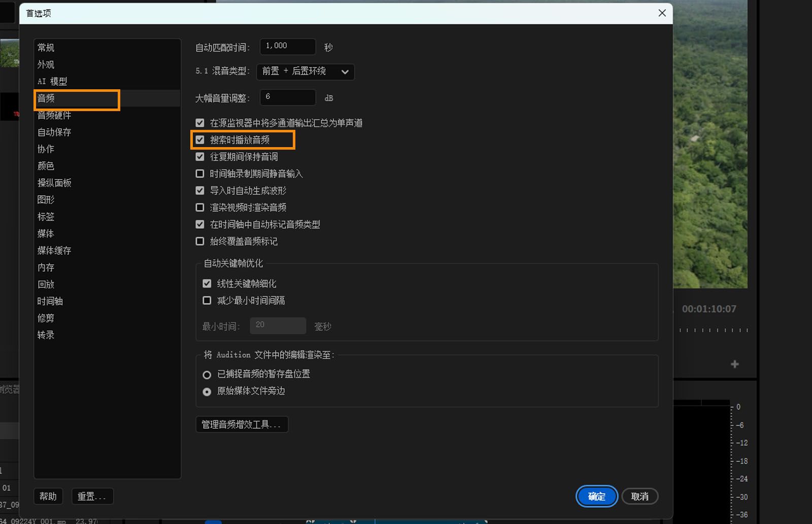This screenshot has height=524, width=812.
Task: Check 减少最小时间间隔 under 自动关键帧优化
Action: click(x=207, y=300)
